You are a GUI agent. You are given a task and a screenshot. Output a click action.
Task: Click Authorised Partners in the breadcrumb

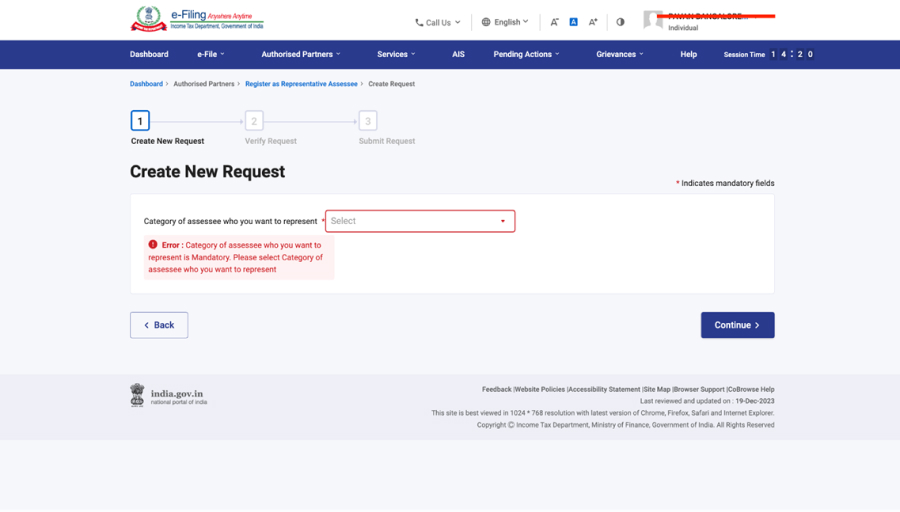pyautogui.click(x=204, y=84)
